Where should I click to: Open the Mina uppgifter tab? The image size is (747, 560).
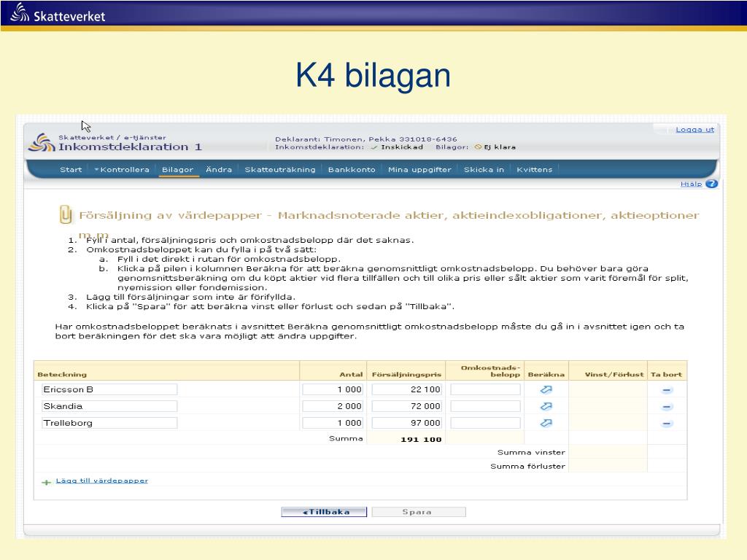[419, 169]
